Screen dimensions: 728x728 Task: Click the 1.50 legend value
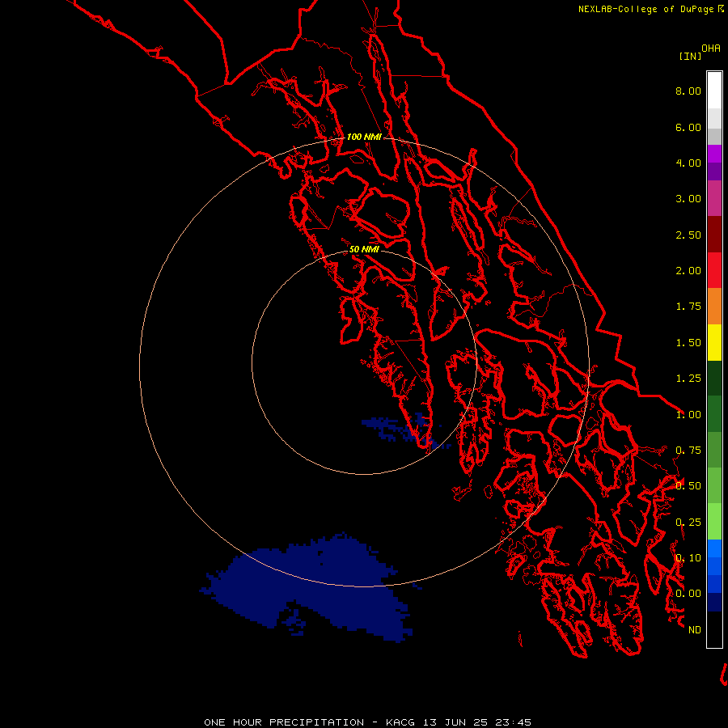pyautogui.click(x=688, y=343)
